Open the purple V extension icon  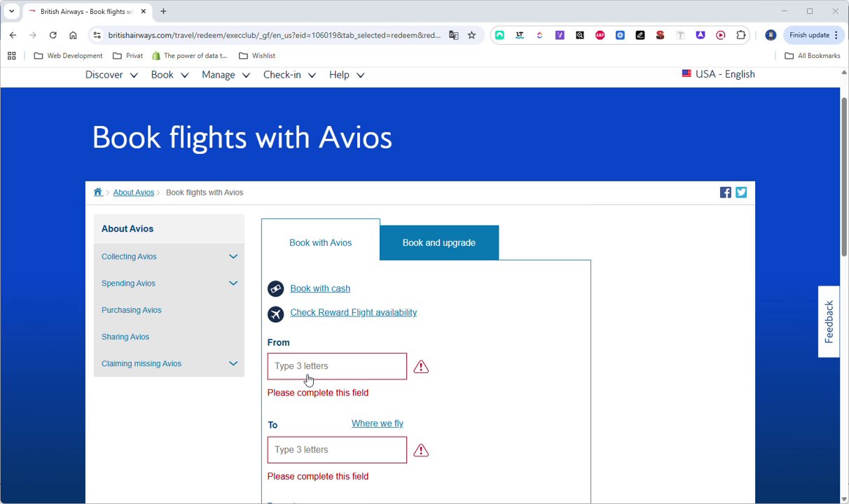coord(560,35)
